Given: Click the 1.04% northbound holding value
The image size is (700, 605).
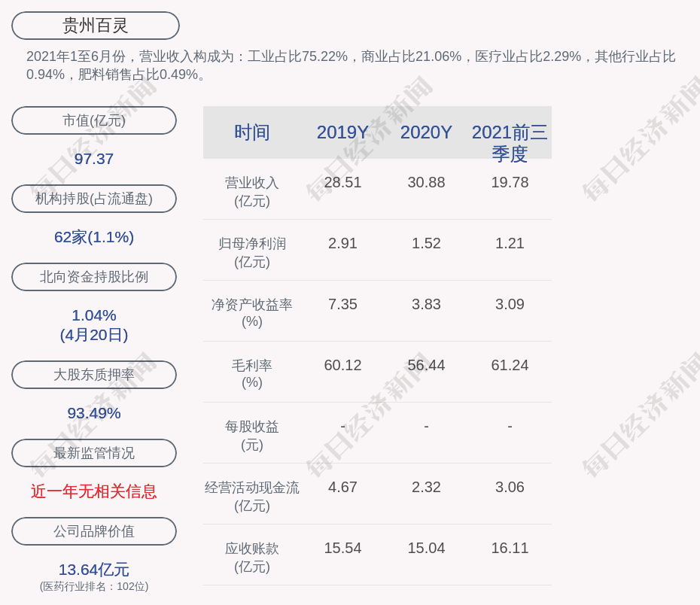Looking at the screenshot, I should tap(94, 315).
